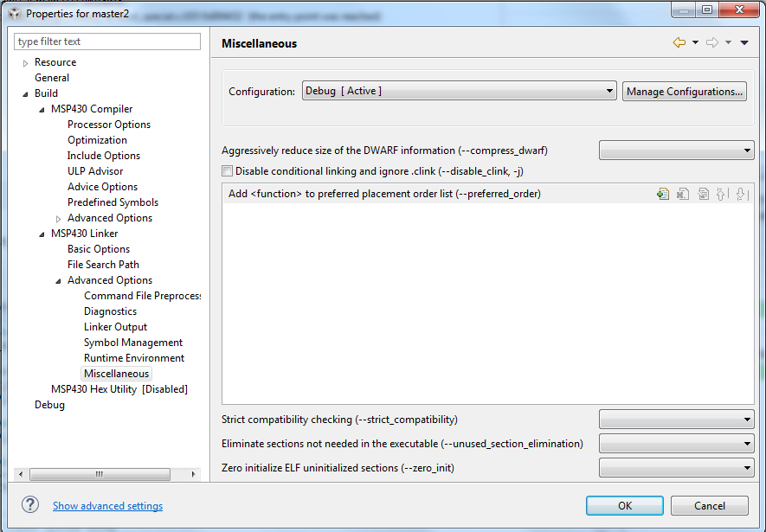This screenshot has width=766, height=532.
Task: Click the OK button
Action: click(625, 506)
